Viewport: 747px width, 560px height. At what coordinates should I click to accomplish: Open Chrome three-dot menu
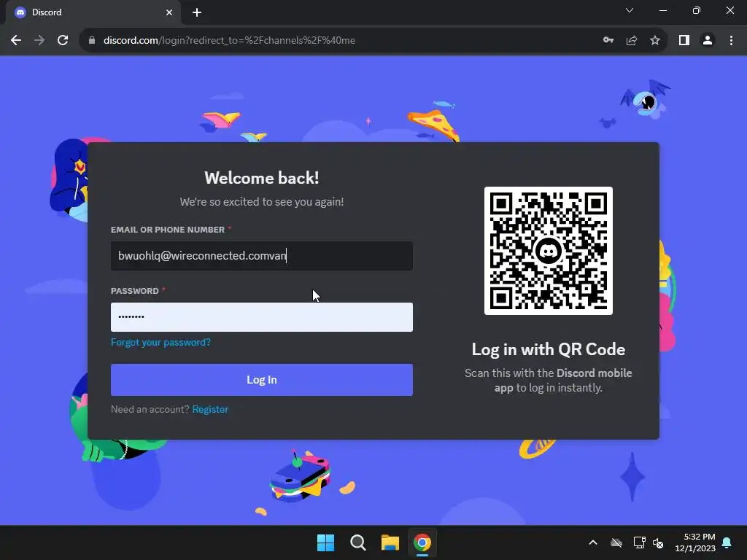pyautogui.click(x=731, y=41)
